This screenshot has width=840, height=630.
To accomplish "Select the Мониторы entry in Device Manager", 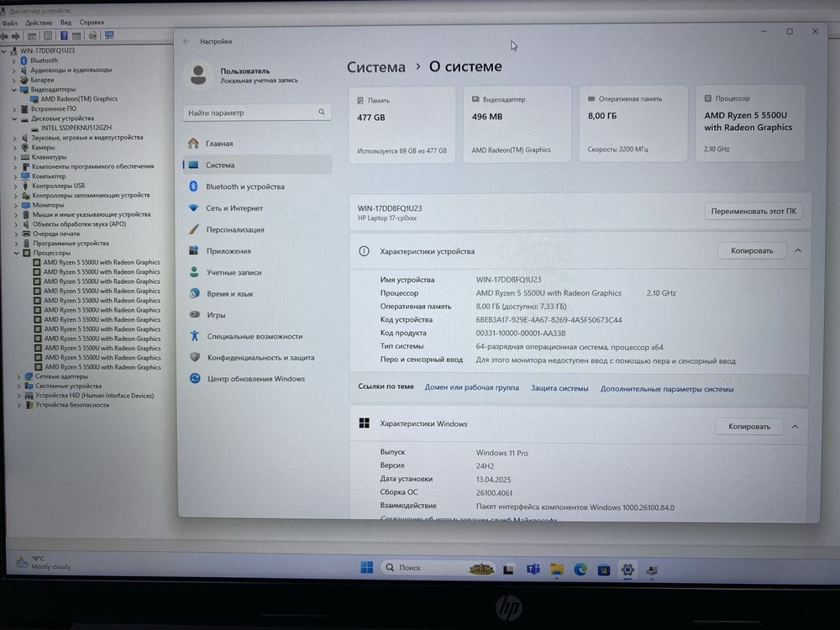I will click(x=48, y=205).
